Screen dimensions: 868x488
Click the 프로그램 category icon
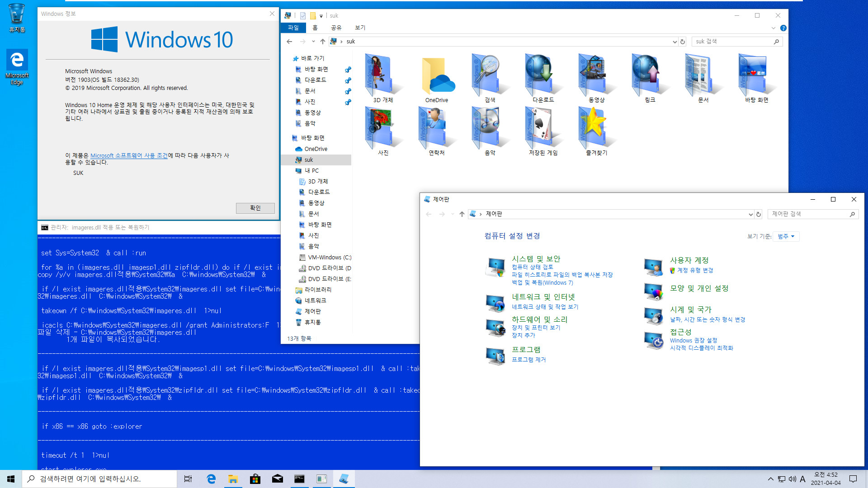point(495,356)
